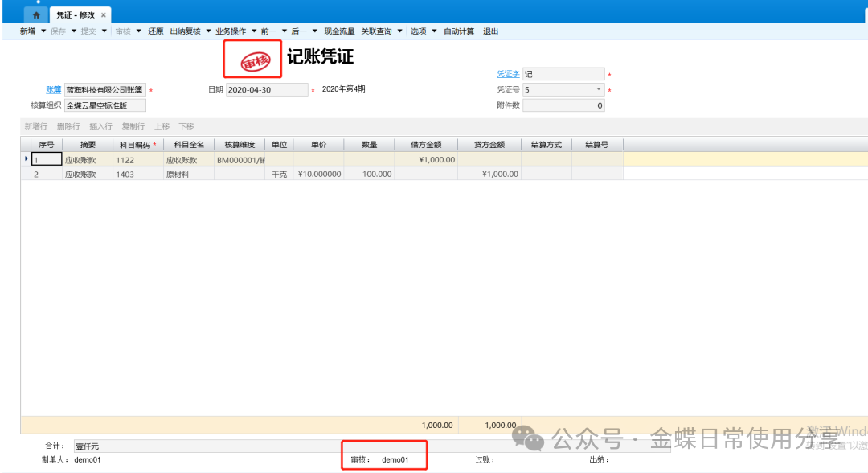Open the 选项 menu
868x473 pixels.
pyautogui.click(x=419, y=31)
